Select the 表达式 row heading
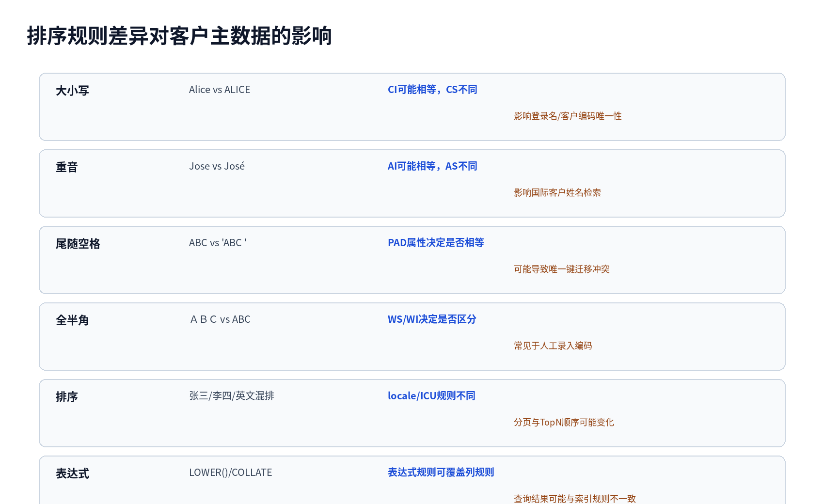824x504 pixels. (x=72, y=473)
